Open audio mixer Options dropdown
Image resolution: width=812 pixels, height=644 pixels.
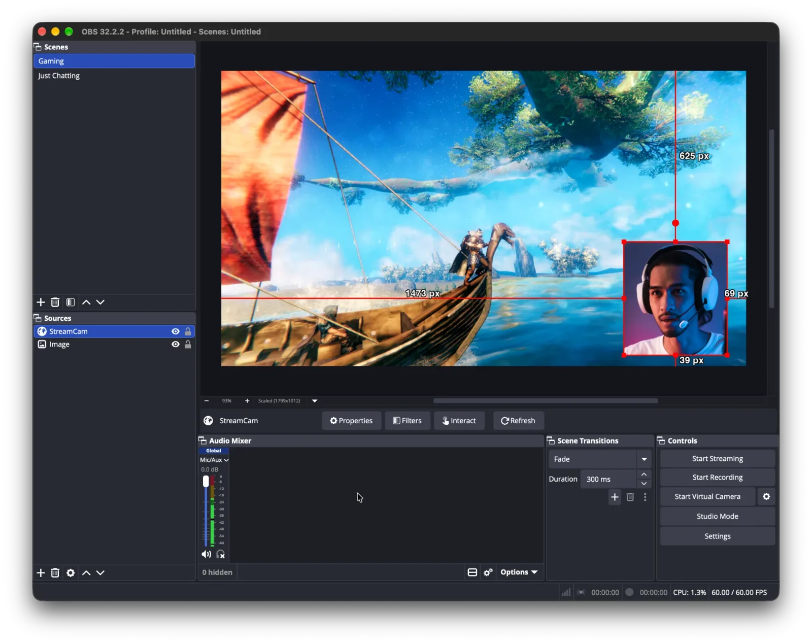pos(519,572)
